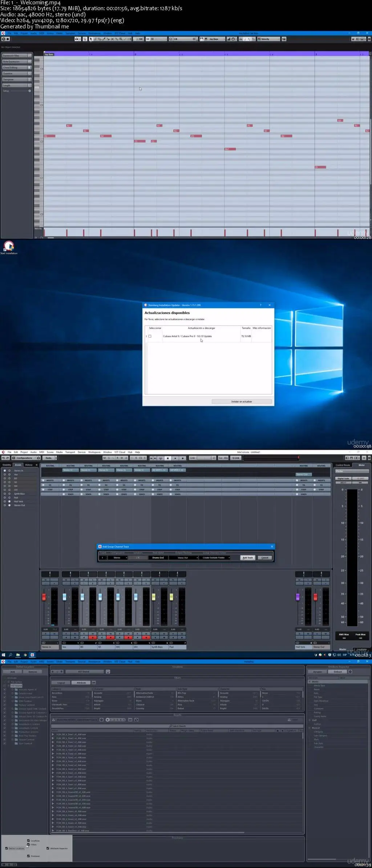Image resolution: width=372 pixels, height=868 pixels.
Task: Toggle the Filters checkbox in MediaBay setup overlay
Action: pyautogui.click(x=28, y=845)
